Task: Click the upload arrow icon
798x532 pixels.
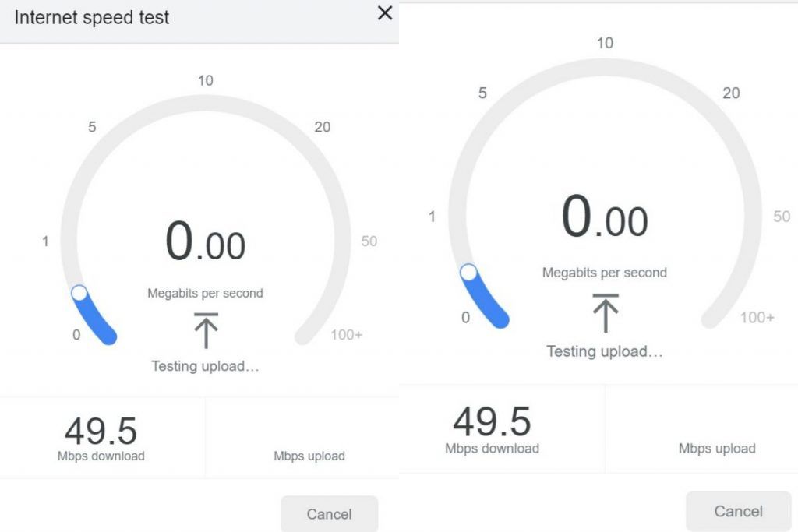Action: click(x=204, y=331)
